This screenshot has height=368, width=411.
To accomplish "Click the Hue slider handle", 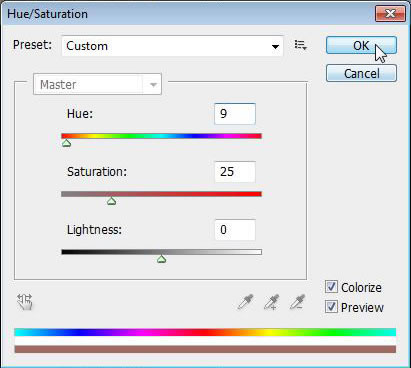I will click(x=66, y=143).
